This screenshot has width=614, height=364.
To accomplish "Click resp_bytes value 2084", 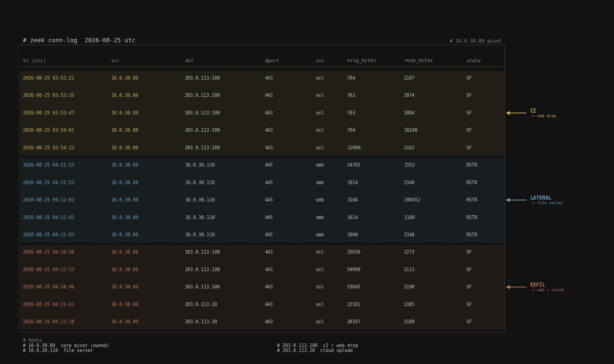I will click(409, 113).
